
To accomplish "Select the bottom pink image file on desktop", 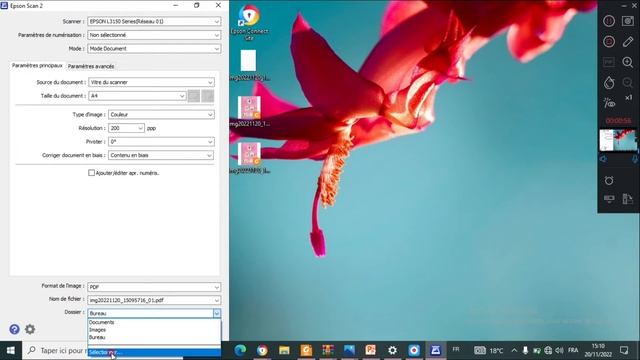I will click(x=249, y=158).
